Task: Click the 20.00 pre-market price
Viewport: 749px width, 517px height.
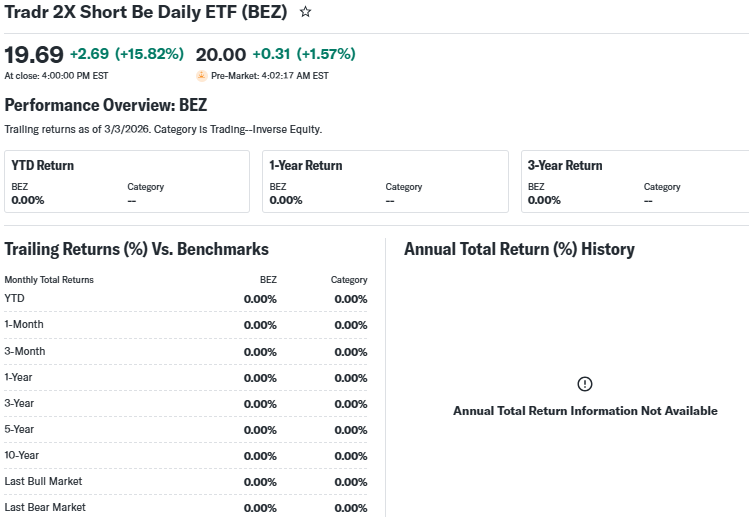Action: pos(220,54)
